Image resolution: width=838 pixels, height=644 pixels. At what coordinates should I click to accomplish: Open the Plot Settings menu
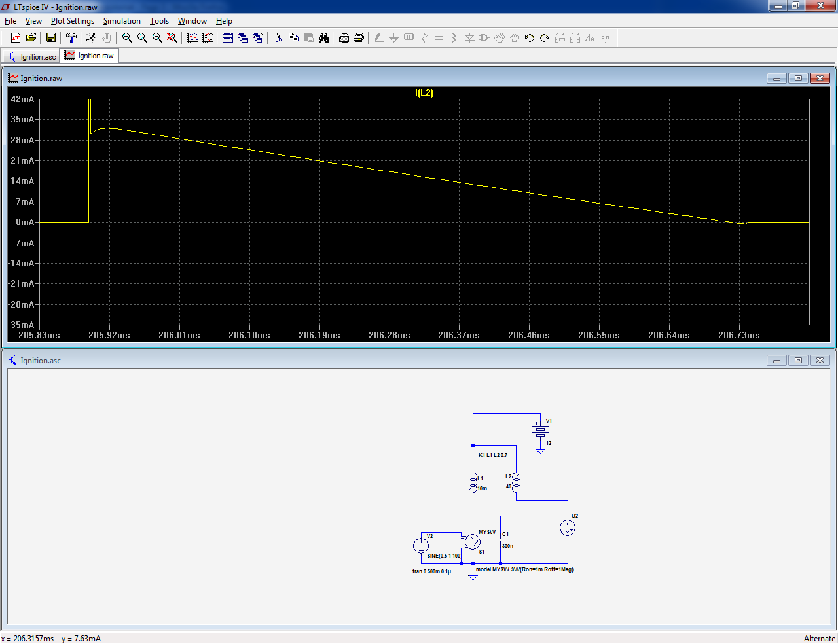click(x=72, y=21)
